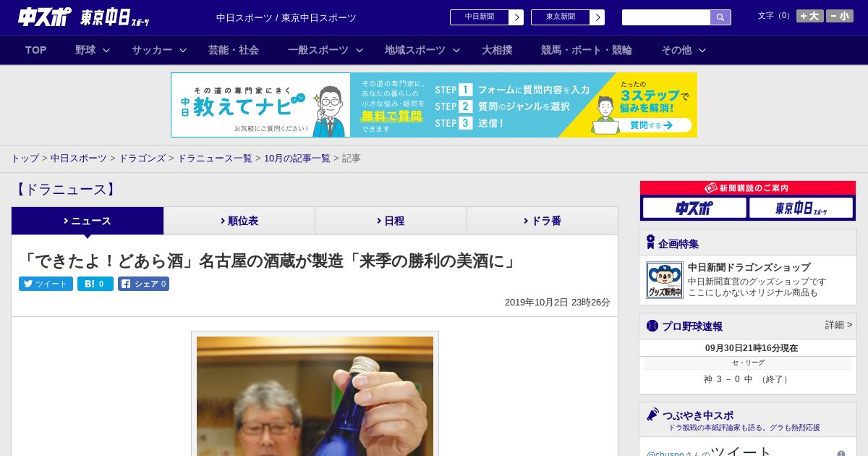Viewport: 868px width, 456px height.
Task: Open 野球 navigation menu
Action: pyautogui.click(x=85, y=50)
